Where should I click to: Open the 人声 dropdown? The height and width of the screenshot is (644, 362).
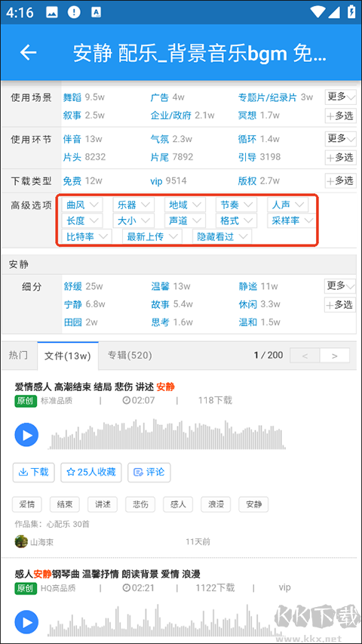point(287,205)
